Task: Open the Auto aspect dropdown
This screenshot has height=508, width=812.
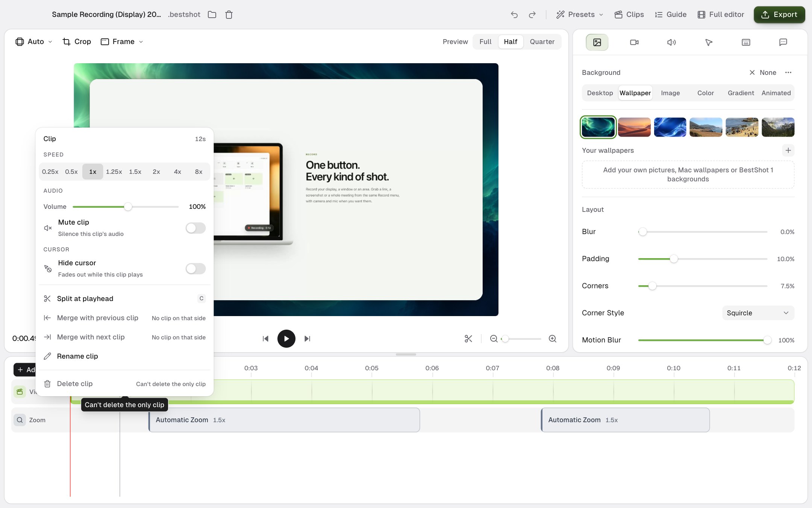Action: click(34, 42)
